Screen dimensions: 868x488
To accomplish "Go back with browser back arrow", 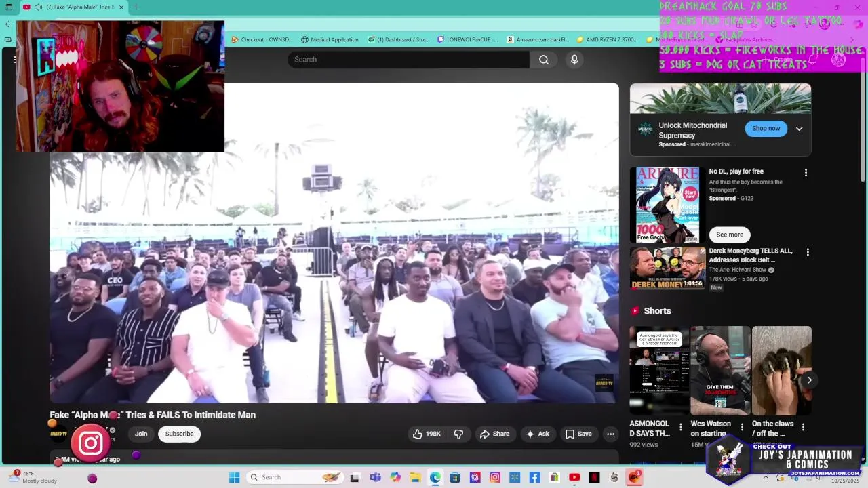I will click(x=8, y=24).
